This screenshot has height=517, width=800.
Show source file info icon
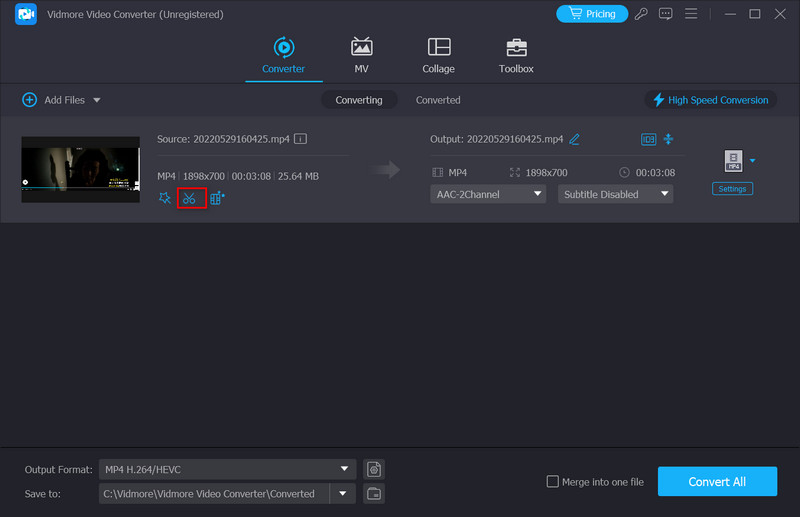[x=300, y=139]
